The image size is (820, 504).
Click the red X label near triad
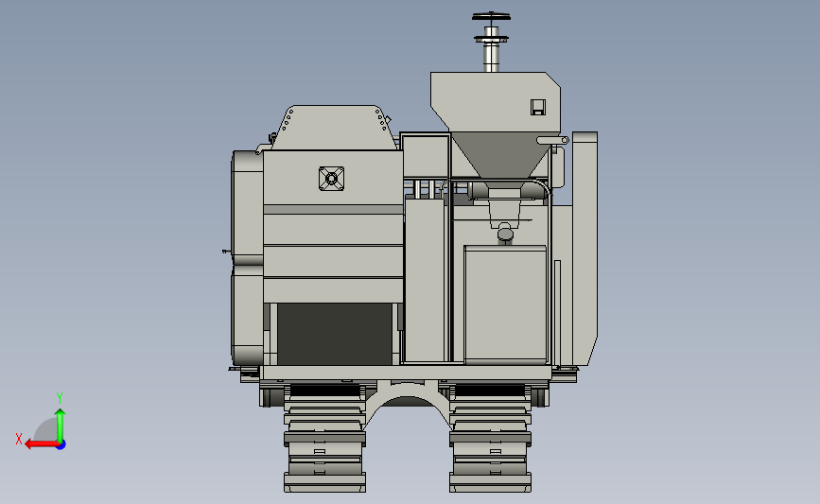[19, 439]
